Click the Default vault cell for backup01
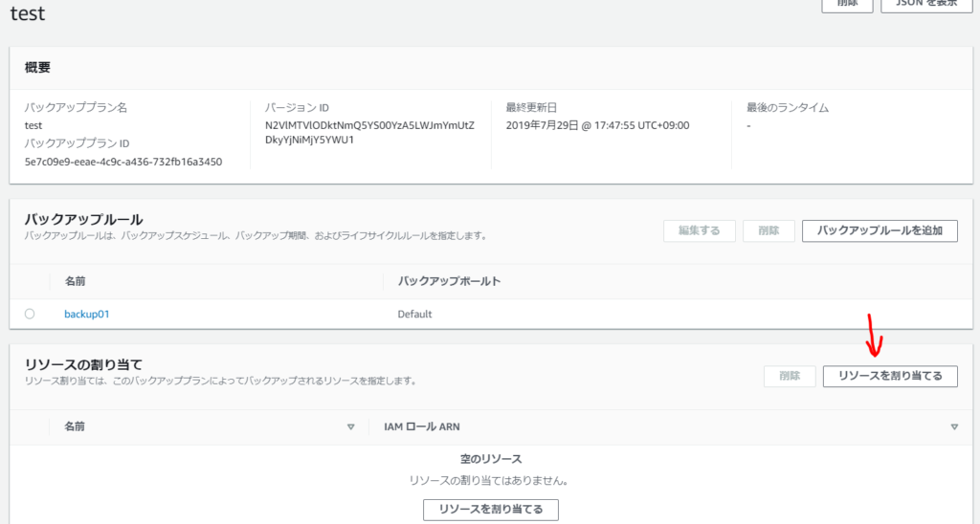This screenshot has height=524, width=980. click(x=414, y=314)
